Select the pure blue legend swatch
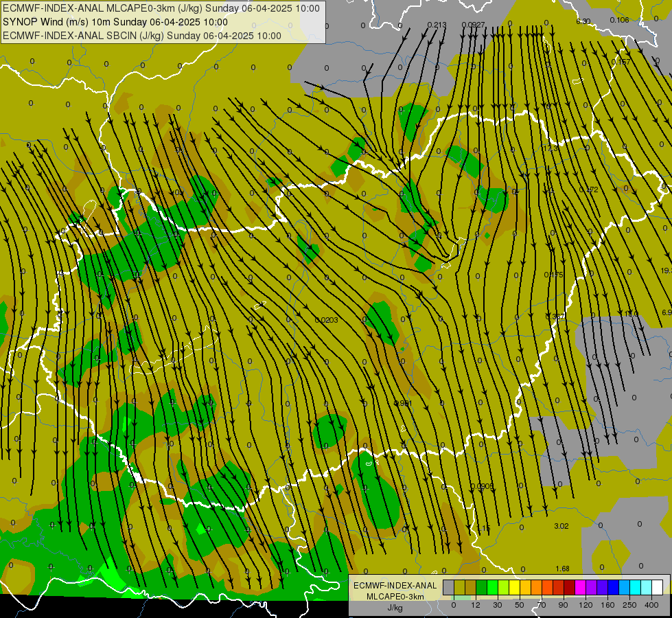 (x=614, y=587)
